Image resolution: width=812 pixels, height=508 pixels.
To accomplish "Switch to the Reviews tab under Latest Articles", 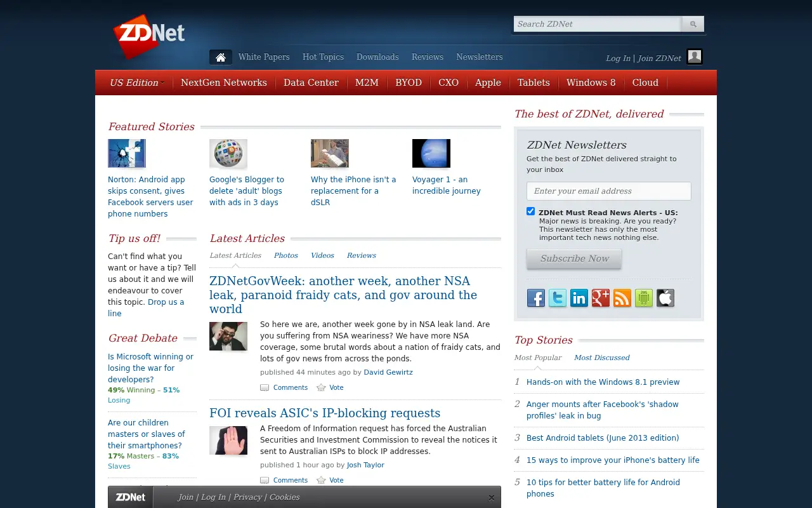I will click(x=362, y=255).
